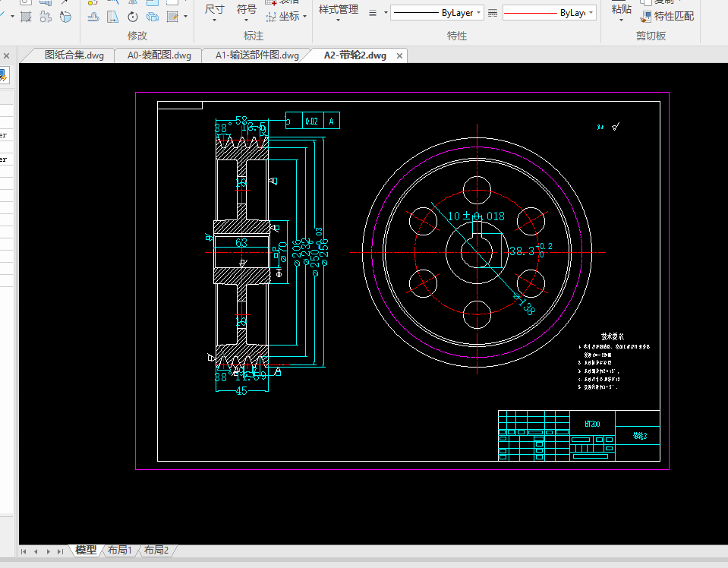The width and height of the screenshot is (728, 568).
Task: Close the left side properties panel
Action: [5, 56]
